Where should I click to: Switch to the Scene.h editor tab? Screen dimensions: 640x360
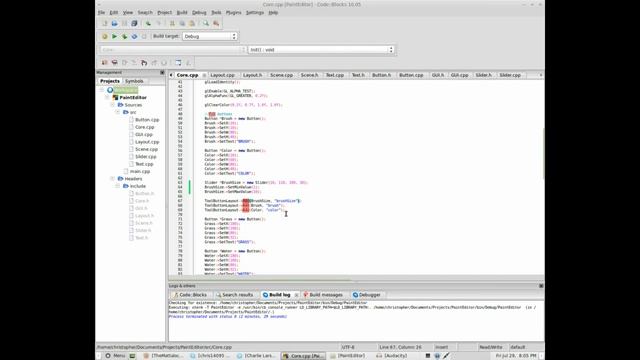tap(309, 75)
